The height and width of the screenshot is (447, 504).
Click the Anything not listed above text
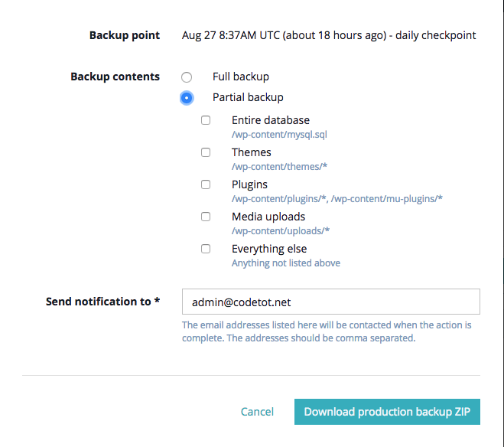286,263
